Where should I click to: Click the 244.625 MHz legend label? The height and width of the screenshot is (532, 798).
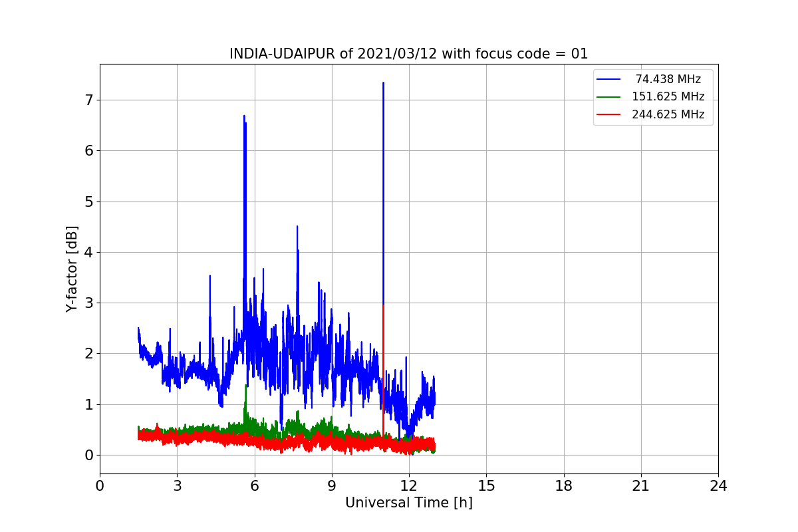click(x=668, y=114)
